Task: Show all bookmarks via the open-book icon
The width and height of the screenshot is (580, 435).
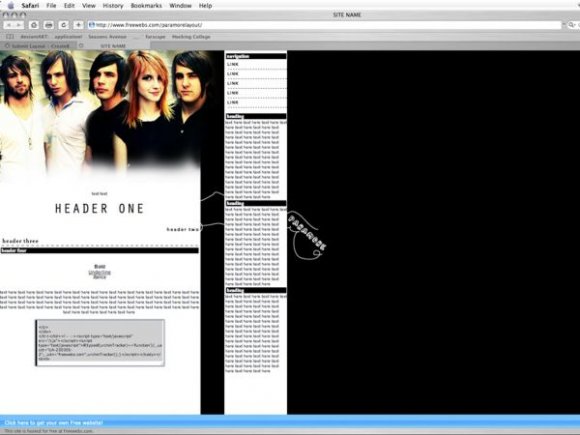Action: coord(10,37)
